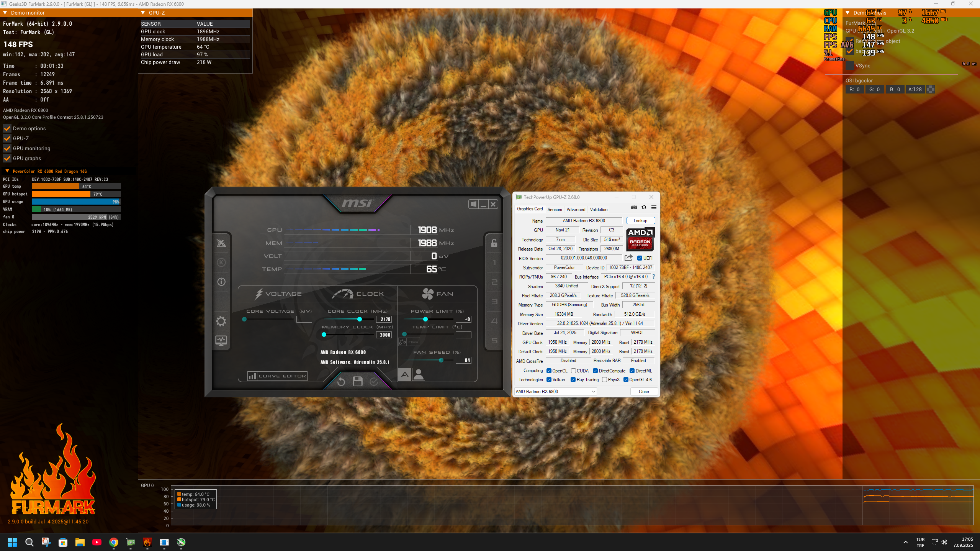The height and width of the screenshot is (551, 980).
Task: Toggle the GPU monitoring checkbox
Action: pyautogui.click(x=7, y=148)
